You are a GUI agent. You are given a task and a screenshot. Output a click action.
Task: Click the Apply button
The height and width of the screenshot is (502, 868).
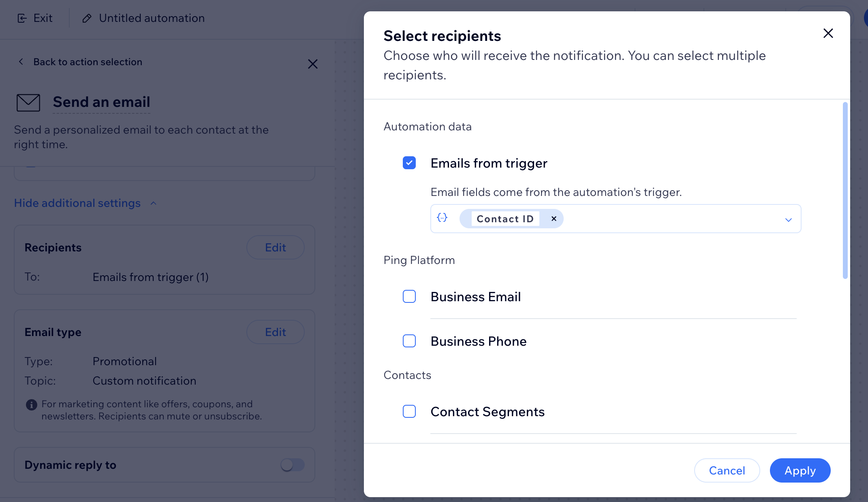(800, 470)
